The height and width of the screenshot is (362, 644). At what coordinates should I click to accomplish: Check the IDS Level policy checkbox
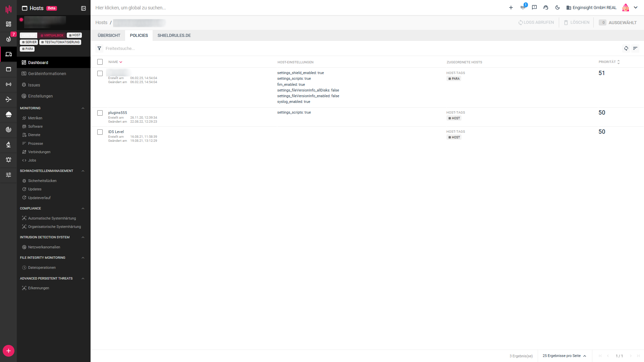[x=100, y=132]
